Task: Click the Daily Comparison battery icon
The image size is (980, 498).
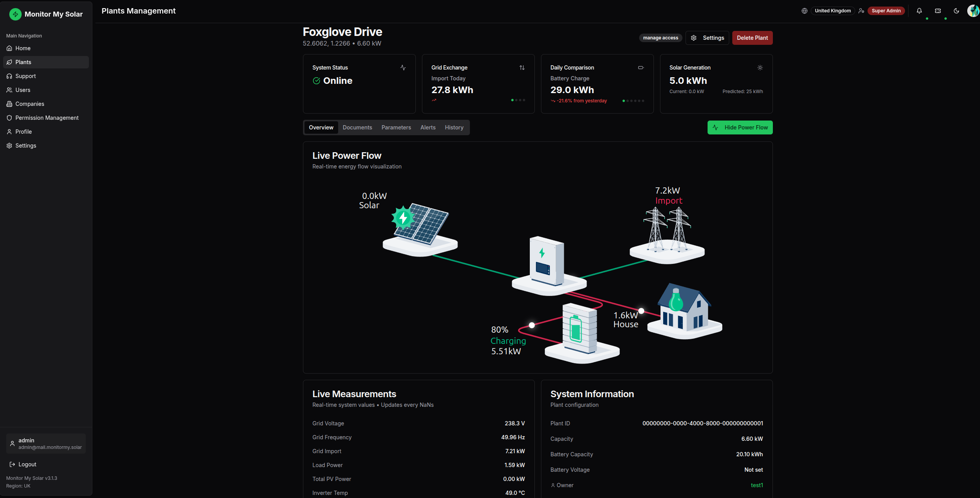Action: click(641, 68)
